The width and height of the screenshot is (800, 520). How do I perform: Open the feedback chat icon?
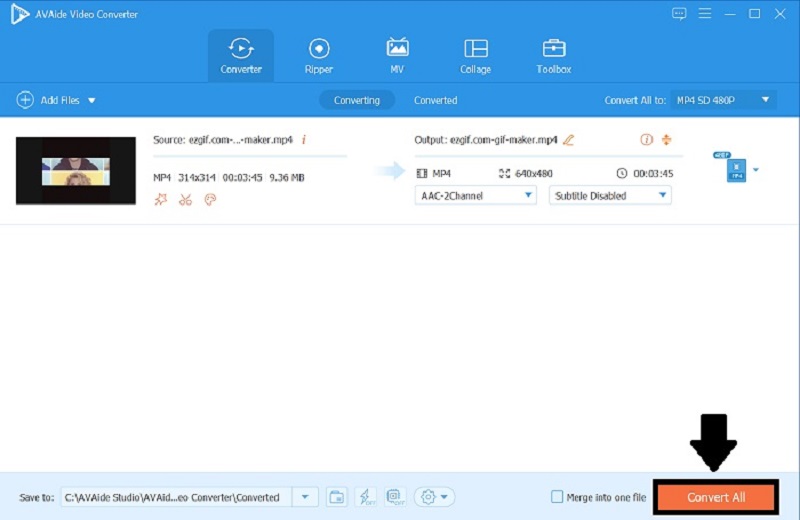click(679, 14)
